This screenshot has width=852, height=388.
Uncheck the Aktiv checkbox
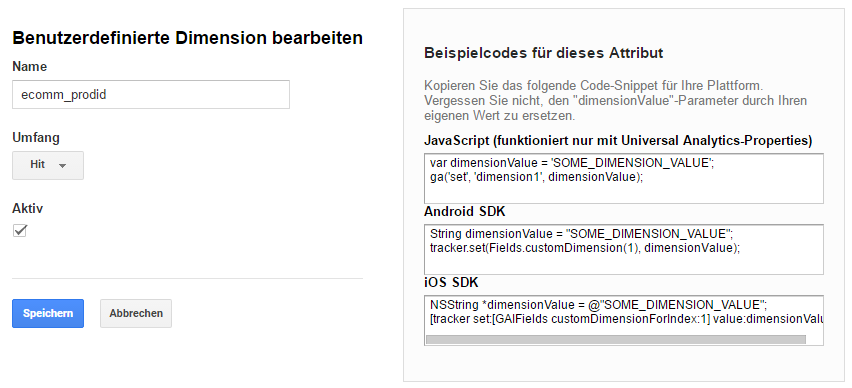pyautogui.click(x=20, y=231)
